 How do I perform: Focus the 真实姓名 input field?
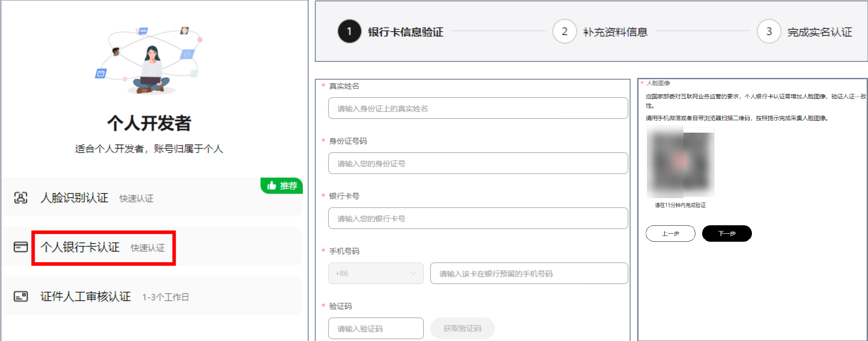pos(478,109)
